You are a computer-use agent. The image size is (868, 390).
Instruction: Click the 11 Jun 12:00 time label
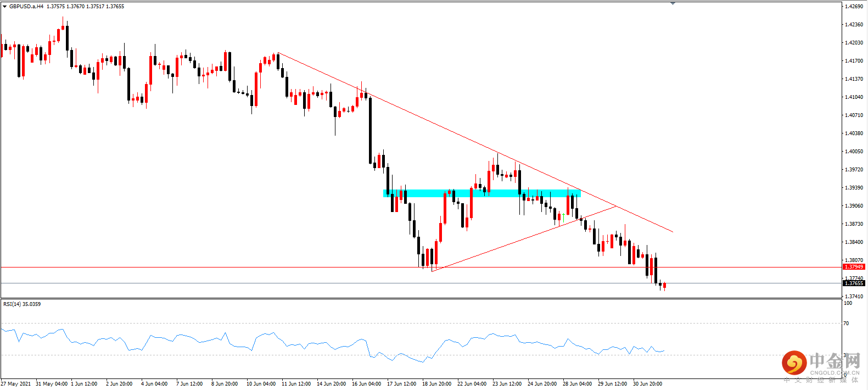pos(296,384)
